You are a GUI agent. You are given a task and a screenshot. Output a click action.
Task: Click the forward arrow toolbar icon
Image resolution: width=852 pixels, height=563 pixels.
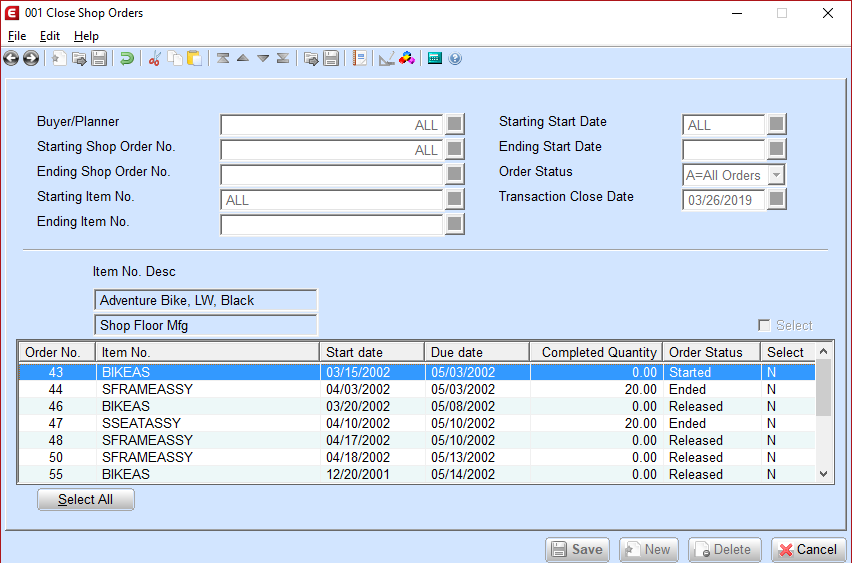(31, 58)
